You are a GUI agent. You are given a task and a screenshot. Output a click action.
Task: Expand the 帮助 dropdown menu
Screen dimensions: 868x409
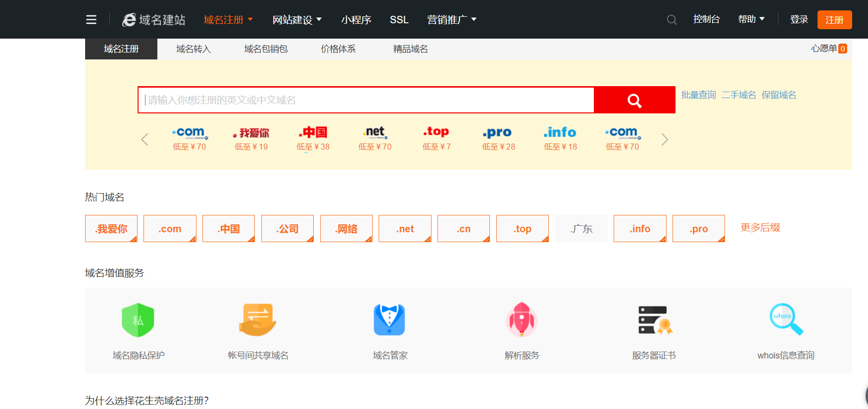(x=751, y=19)
